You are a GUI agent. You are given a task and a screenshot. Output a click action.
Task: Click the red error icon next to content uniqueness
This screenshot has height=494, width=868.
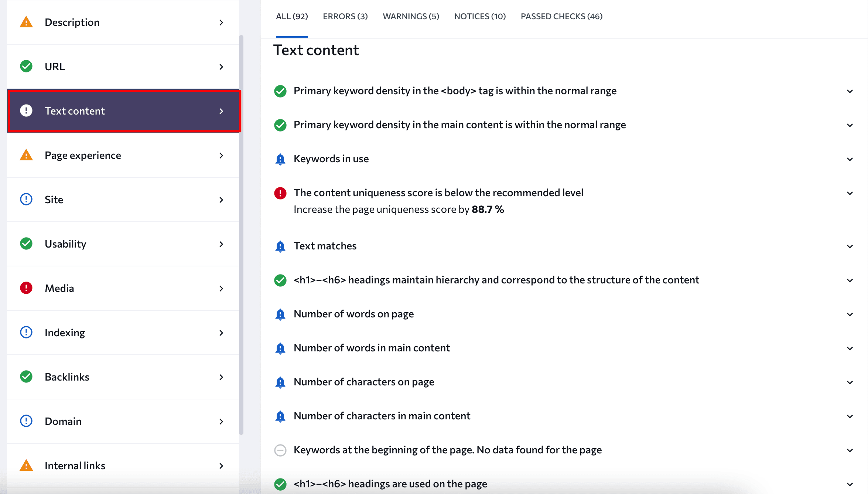[x=279, y=193]
